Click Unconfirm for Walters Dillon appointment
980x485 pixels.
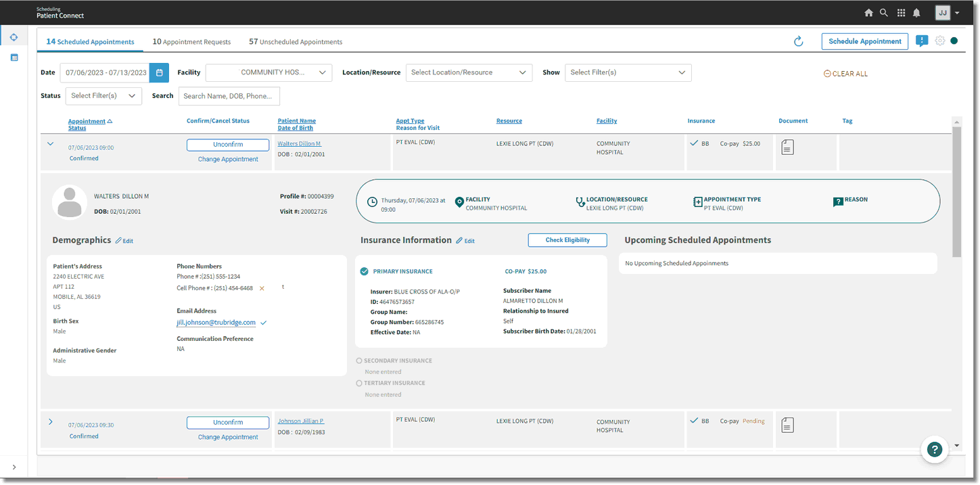click(x=228, y=145)
